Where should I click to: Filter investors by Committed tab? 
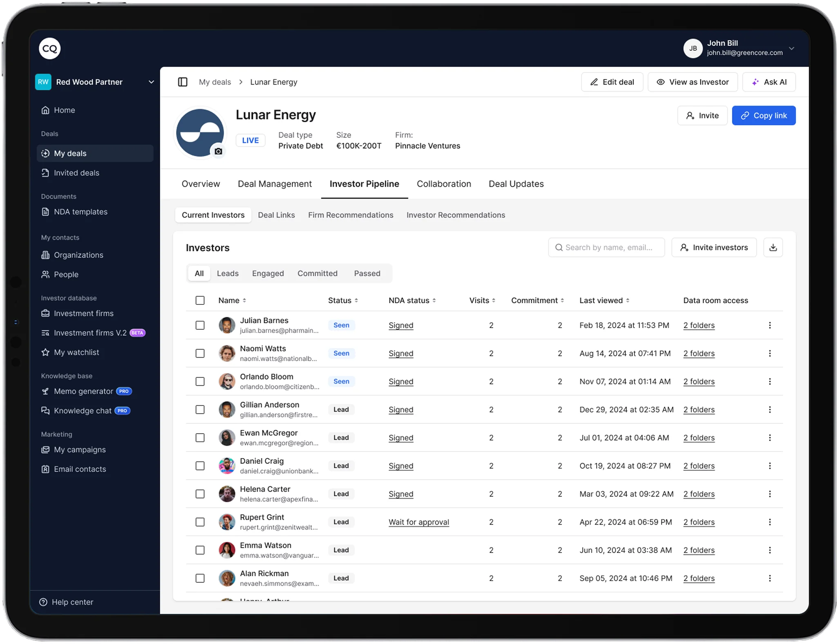(x=317, y=273)
